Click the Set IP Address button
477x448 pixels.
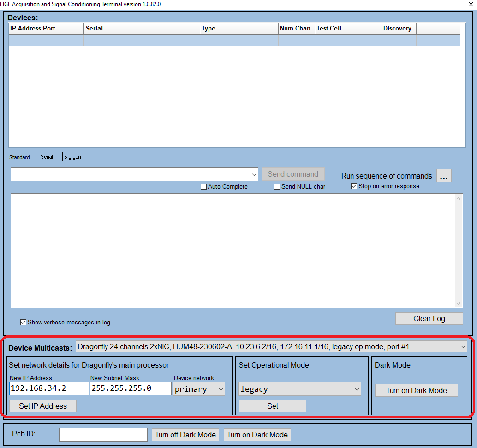[43, 406]
